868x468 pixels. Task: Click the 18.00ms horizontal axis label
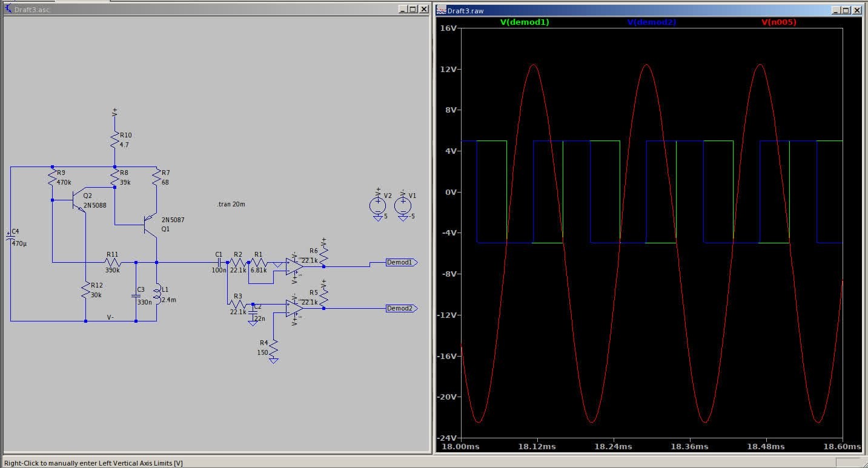coord(461,447)
